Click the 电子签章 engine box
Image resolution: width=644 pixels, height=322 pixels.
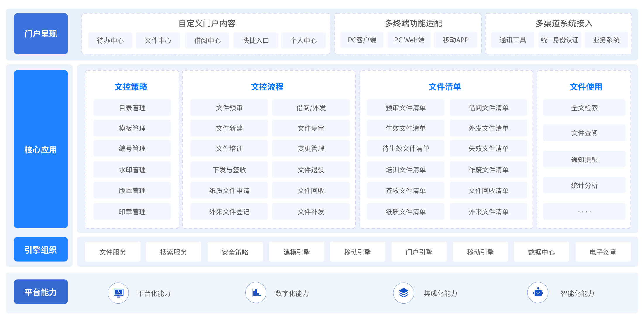tap(603, 252)
